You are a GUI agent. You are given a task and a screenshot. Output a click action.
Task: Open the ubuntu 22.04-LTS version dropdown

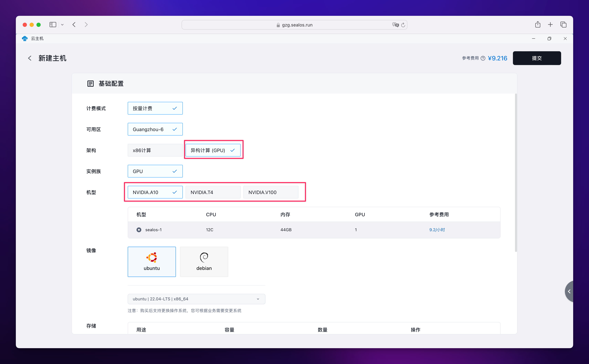196,299
